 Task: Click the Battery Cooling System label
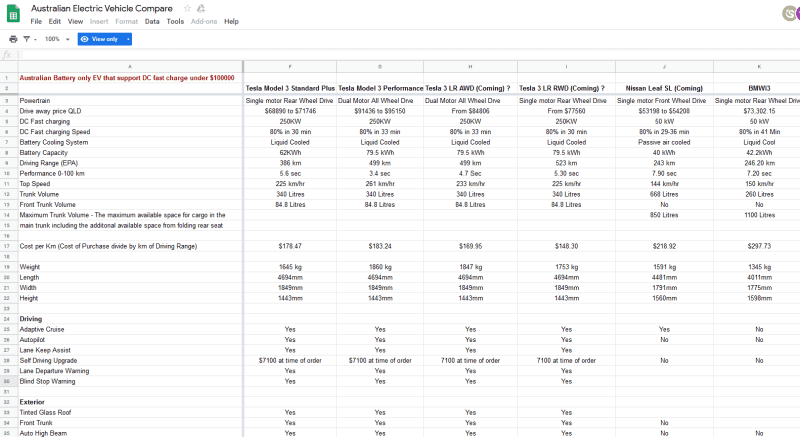[54, 142]
